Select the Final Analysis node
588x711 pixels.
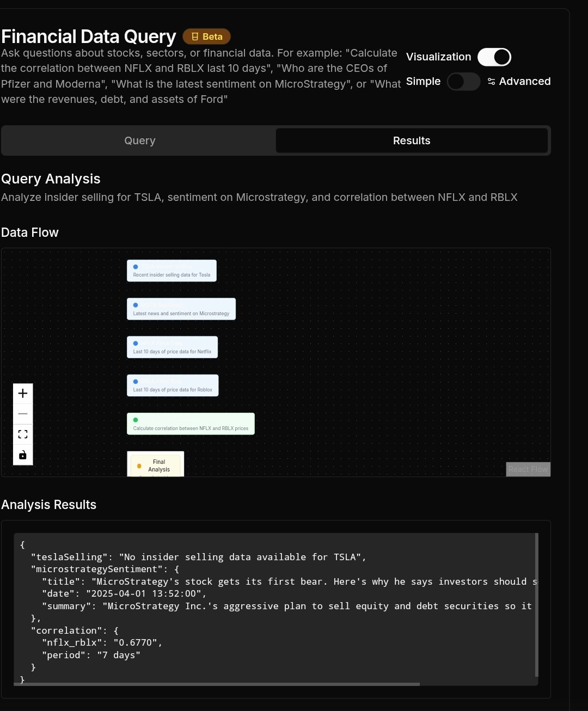click(156, 464)
